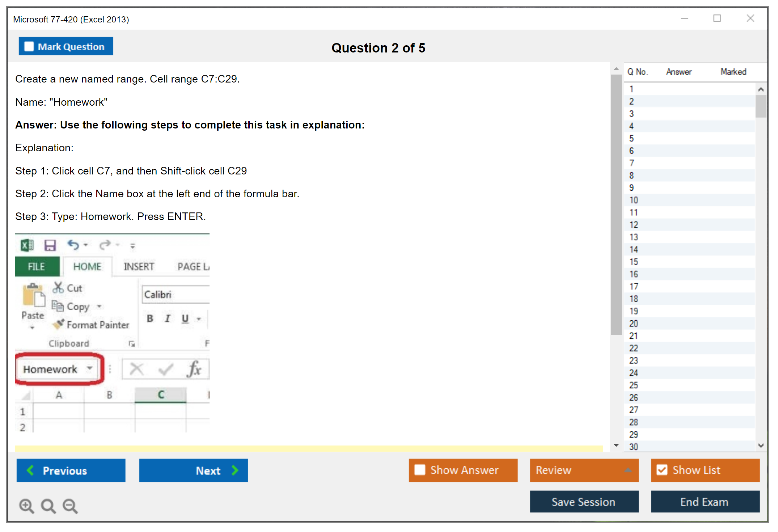Uncheck the Show List checkbox

click(662, 470)
